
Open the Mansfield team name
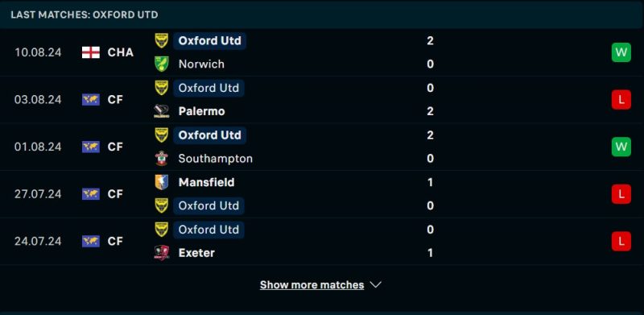[x=207, y=182]
